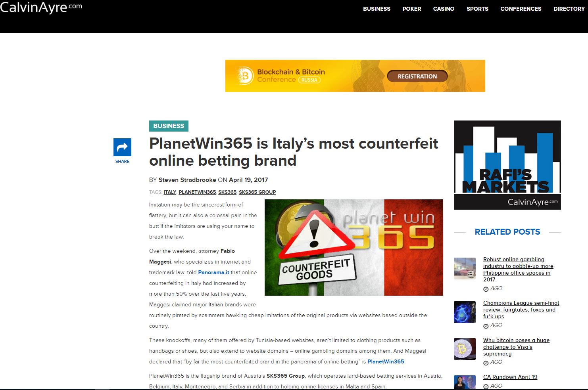Open the POKER menu item
The height and width of the screenshot is (390, 588).
tap(411, 9)
